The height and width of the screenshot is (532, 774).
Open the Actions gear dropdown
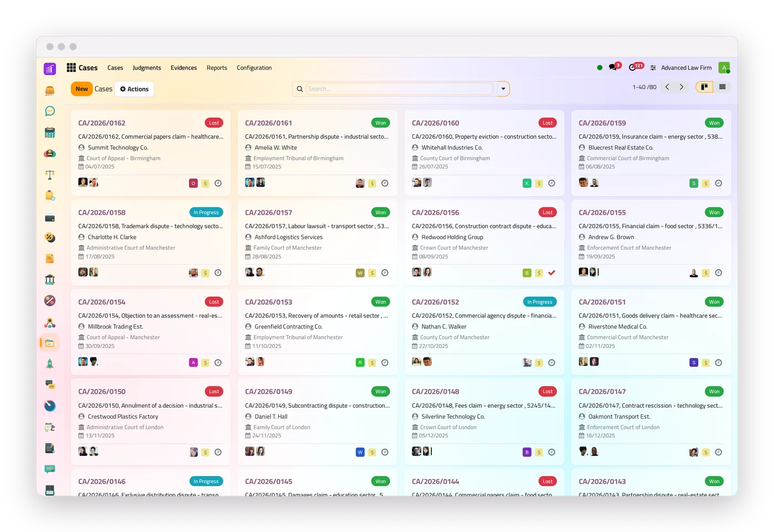[134, 89]
